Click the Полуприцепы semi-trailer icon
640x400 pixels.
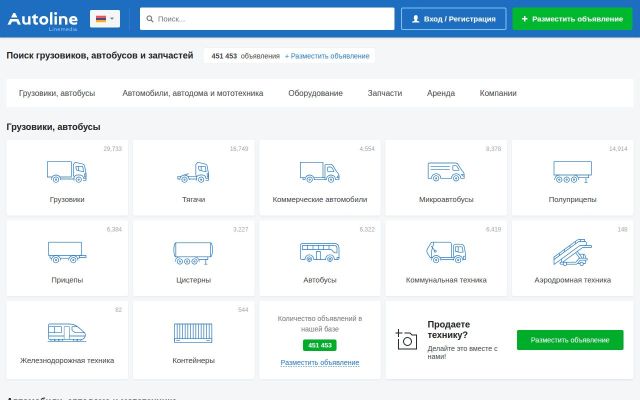[x=572, y=171]
